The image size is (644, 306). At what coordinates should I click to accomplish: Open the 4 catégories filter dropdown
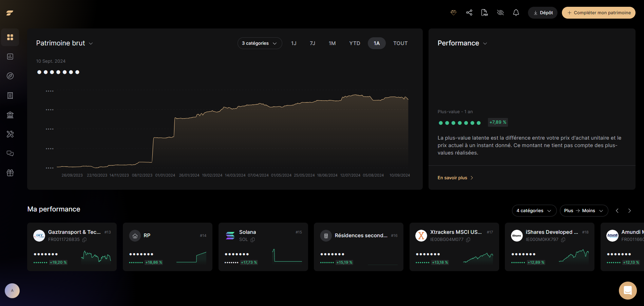534,211
